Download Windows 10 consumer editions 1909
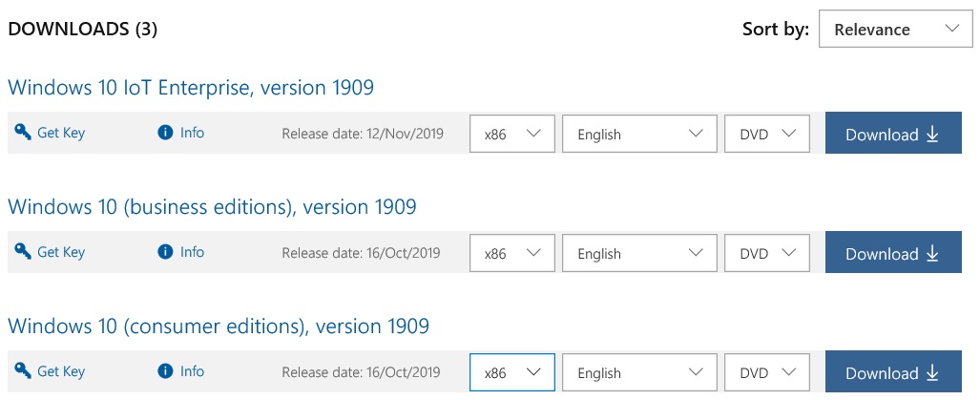980x400 pixels. [893, 372]
